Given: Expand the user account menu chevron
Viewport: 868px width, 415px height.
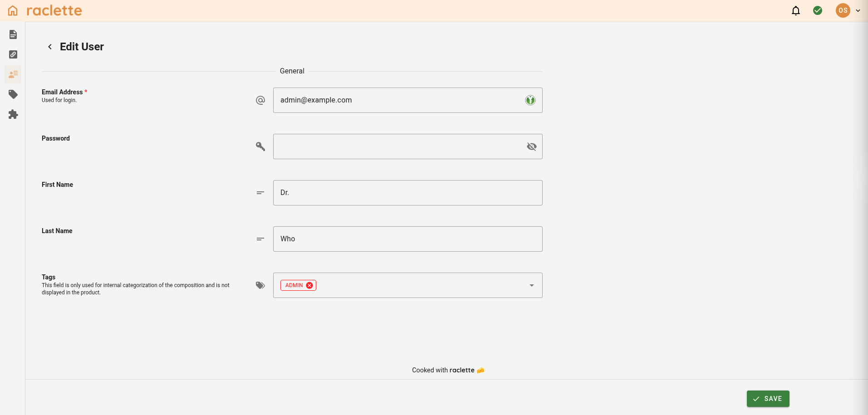Looking at the screenshot, I should tap(858, 10).
